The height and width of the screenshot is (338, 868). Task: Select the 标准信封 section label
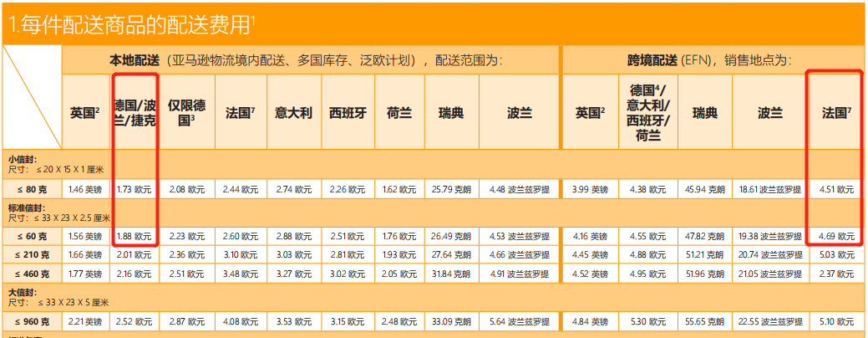tap(26, 207)
